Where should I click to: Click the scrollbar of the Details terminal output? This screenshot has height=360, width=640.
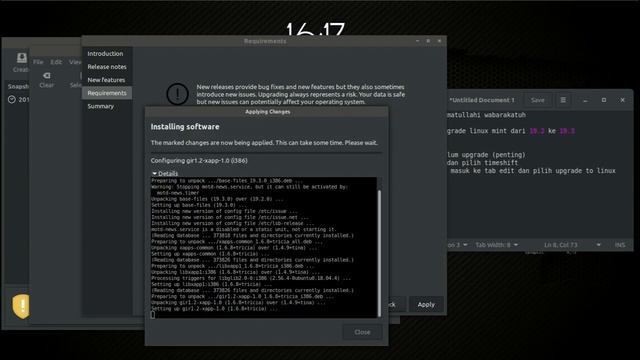[x=380, y=253]
